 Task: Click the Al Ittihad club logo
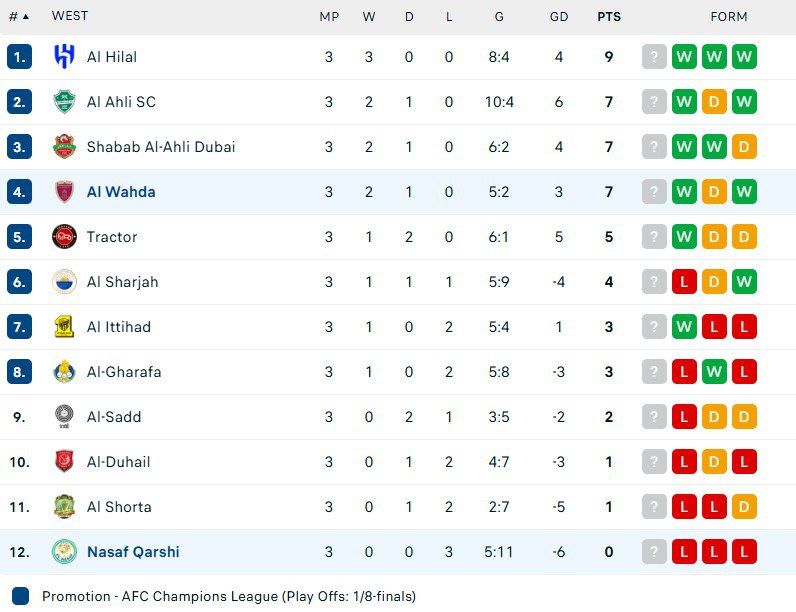coord(64,327)
